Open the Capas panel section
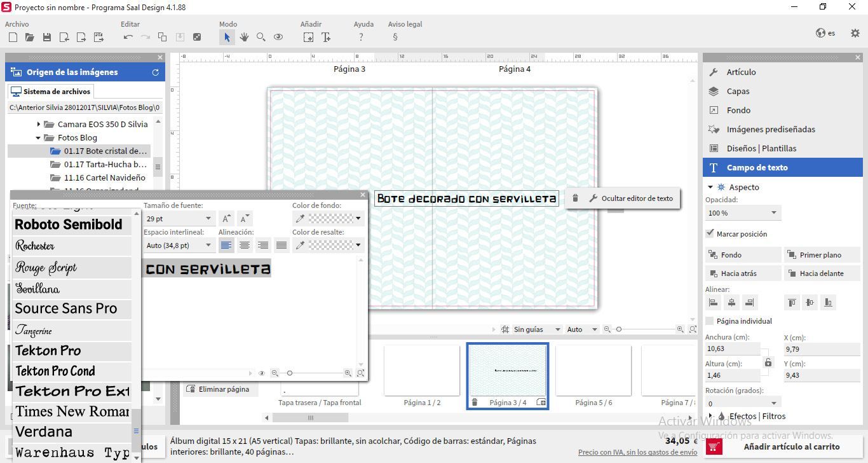This screenshot has width=868, height=463. point(738,92)
